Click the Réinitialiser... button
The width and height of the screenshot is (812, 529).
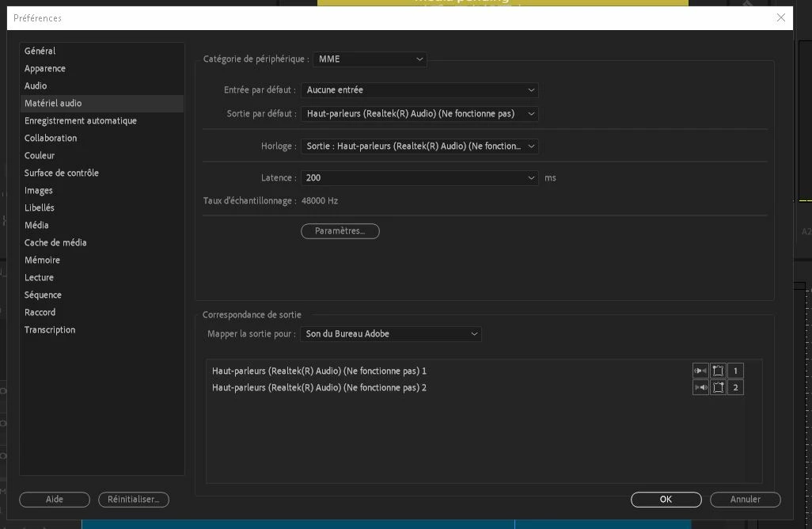pyautogui.click(x=134, y=499)
